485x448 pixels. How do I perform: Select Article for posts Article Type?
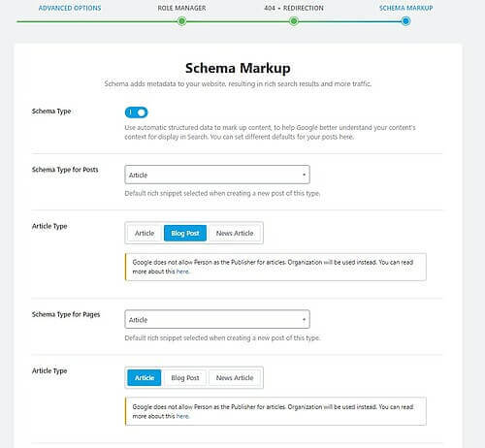coord(145,233)
